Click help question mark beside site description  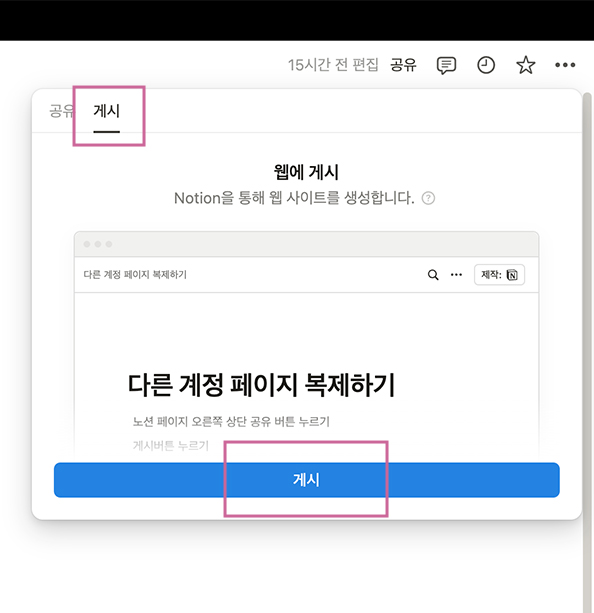[x=428, y=198]
